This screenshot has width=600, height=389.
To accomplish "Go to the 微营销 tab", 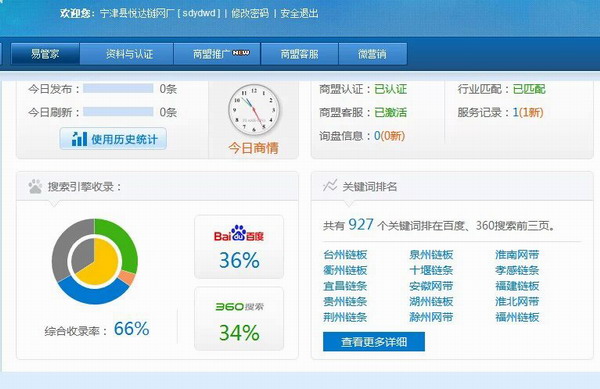I will 373,54.
